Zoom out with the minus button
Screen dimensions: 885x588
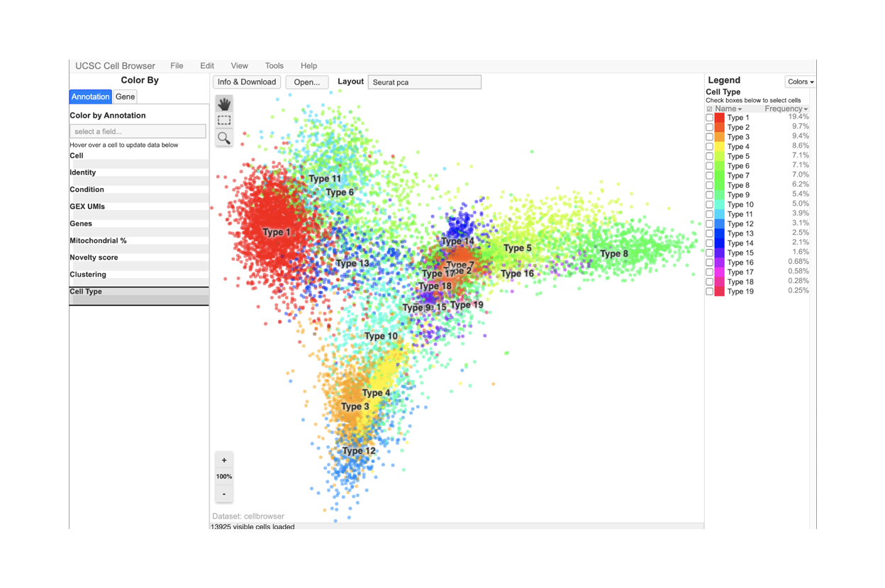[x=224, y=494]
